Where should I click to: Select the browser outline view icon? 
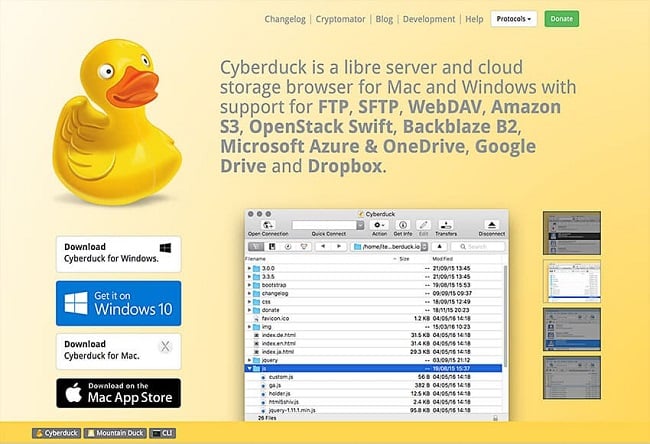(256, 247)
